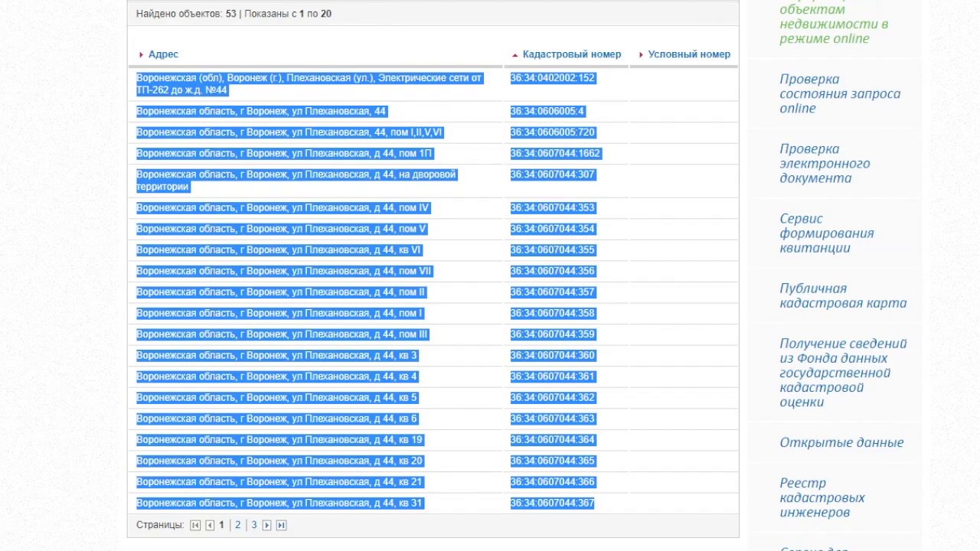Screen dimensions: 980x551
Task: Open results page 3
Action: click(254, 525)
